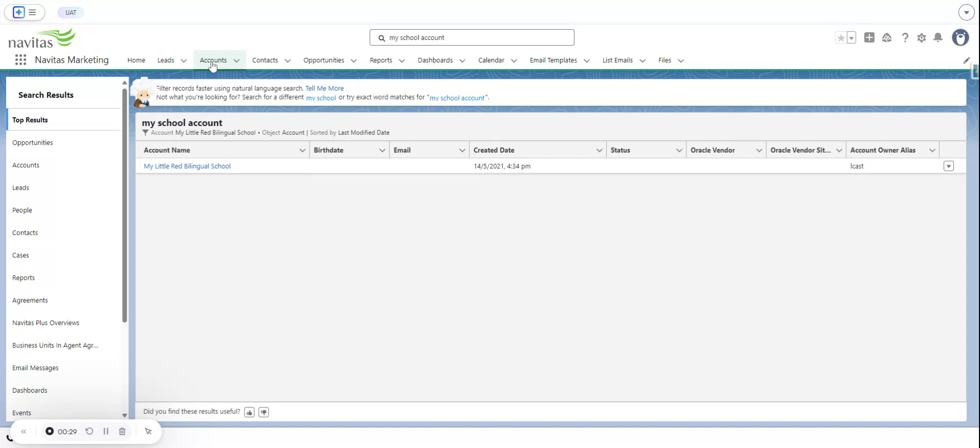Viewport: 980px width, 448px height.
Task: Open the App Launcher grid icon
Action: [21, 60]
